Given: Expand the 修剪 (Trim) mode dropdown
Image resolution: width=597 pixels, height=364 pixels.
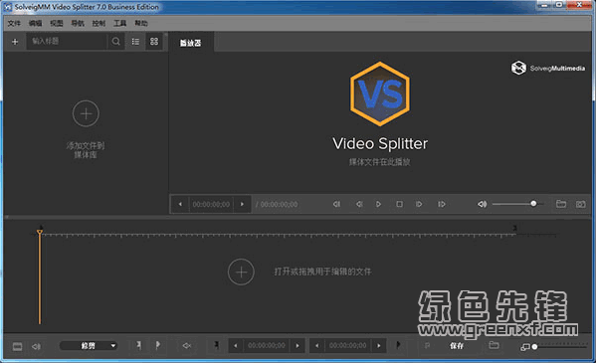Looking at the screenshot, I should pyautogui.click(x=89, y=346).
